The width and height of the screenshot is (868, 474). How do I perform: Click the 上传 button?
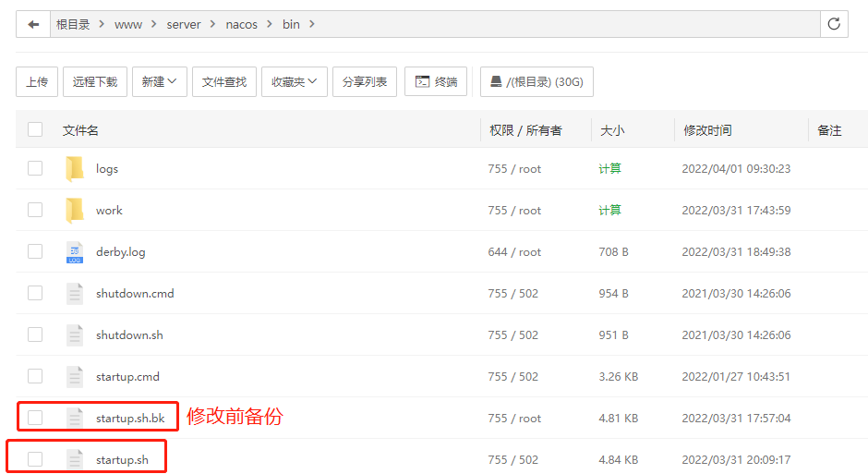pyautogui.click(x=37, y=82)
